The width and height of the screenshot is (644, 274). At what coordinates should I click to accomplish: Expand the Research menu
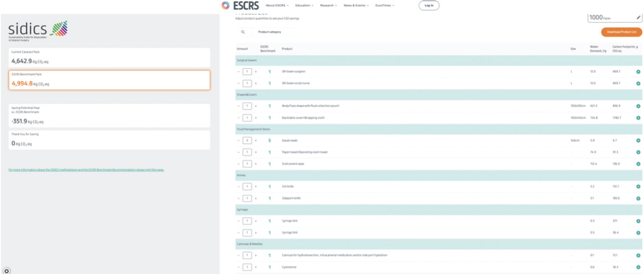[x=328, y=6]
